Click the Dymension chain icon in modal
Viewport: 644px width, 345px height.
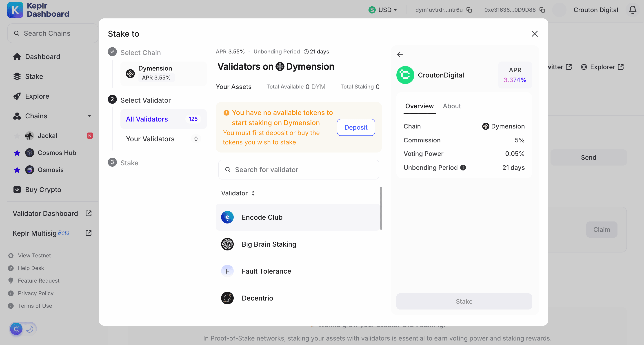tap(131, 72)
